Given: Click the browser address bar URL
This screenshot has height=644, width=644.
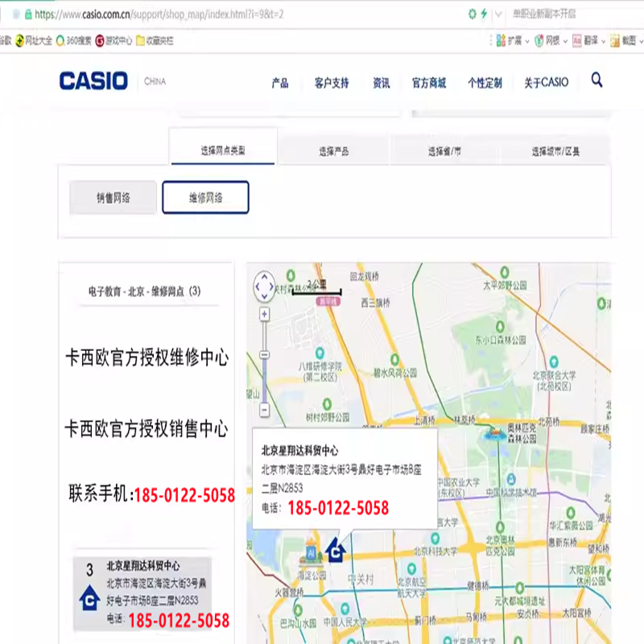Looking at the screenshot, I should click(x=159, y=14).
